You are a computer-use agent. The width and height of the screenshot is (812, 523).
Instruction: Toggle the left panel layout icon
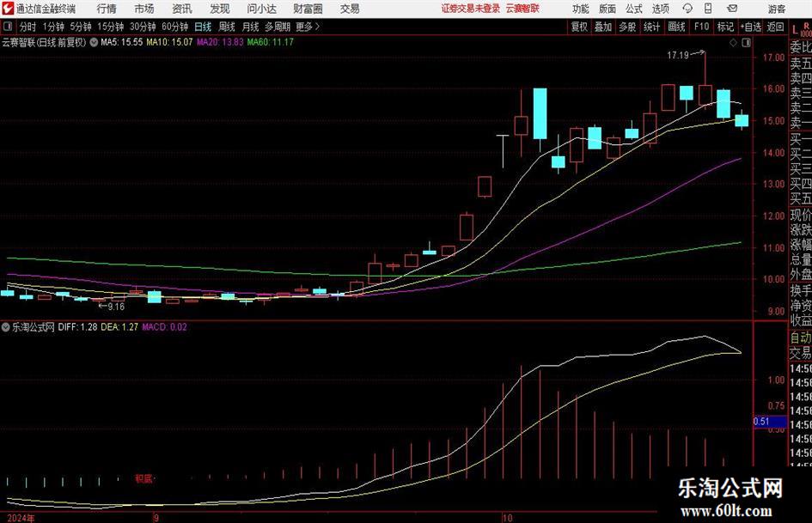click(7, 27)
